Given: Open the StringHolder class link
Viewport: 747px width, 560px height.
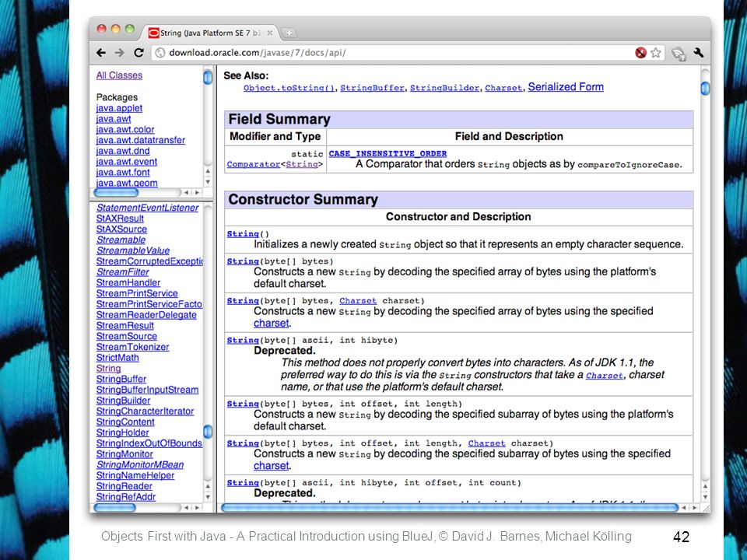Looking at the screenshot, I should tap(122, 433).
